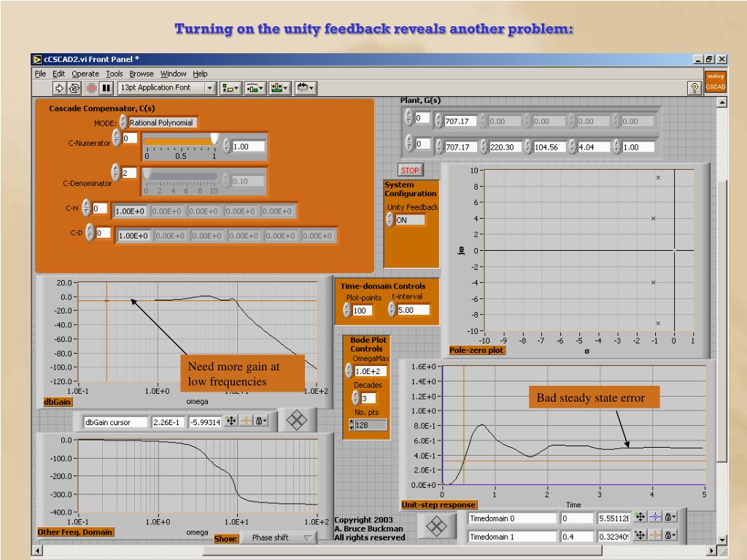Screen dimensions: 747x560
Task: Click the Plant numerator 707.17 field
Action: tap(460, 122)
